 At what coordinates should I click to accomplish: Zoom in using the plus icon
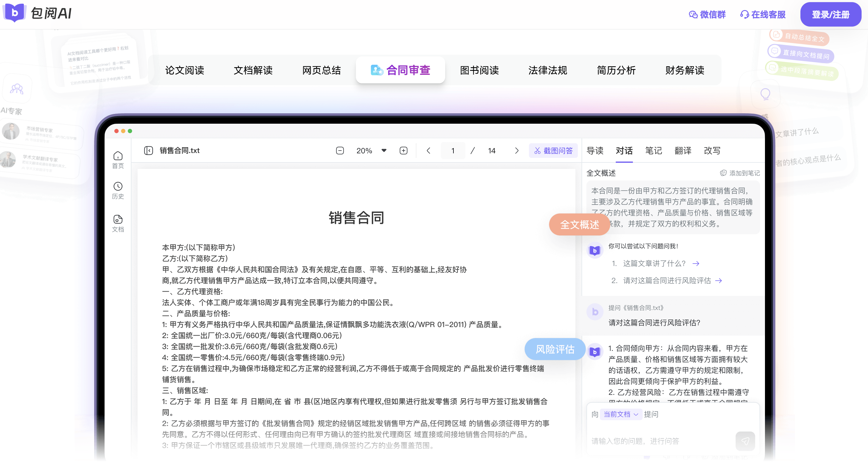(x=403, y=151)
